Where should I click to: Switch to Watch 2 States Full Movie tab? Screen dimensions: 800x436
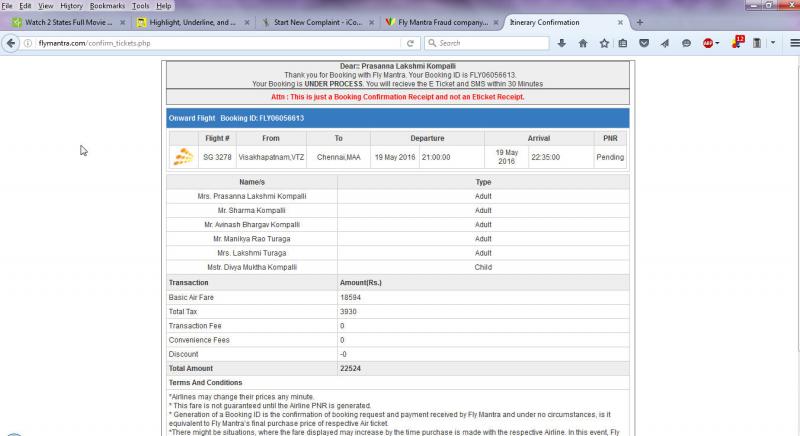[68, 22]
